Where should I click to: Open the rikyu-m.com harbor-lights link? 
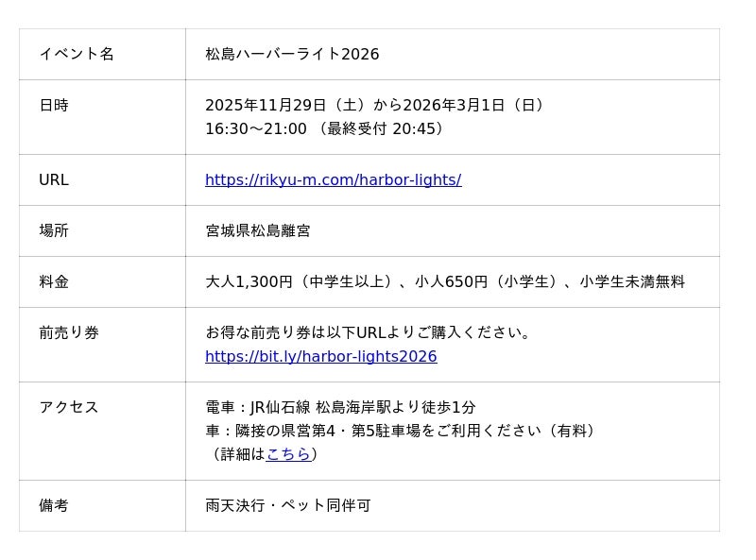[333, 179]
